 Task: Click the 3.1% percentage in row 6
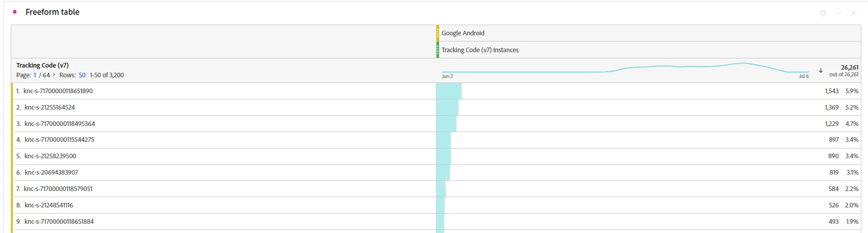[x=852, y=172]
